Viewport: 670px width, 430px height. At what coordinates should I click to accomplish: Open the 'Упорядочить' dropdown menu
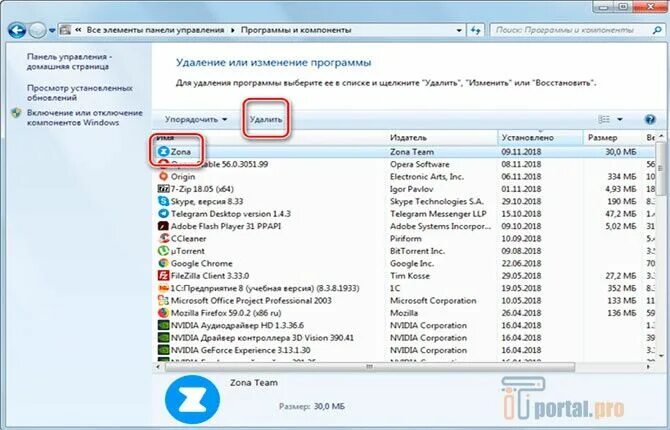click(x=196, y=119)
